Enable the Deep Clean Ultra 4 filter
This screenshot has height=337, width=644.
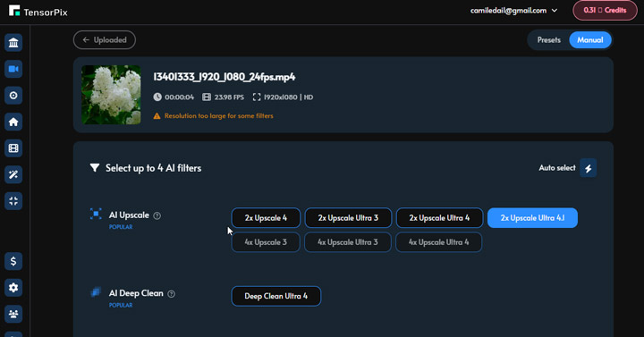pos(276,297)
